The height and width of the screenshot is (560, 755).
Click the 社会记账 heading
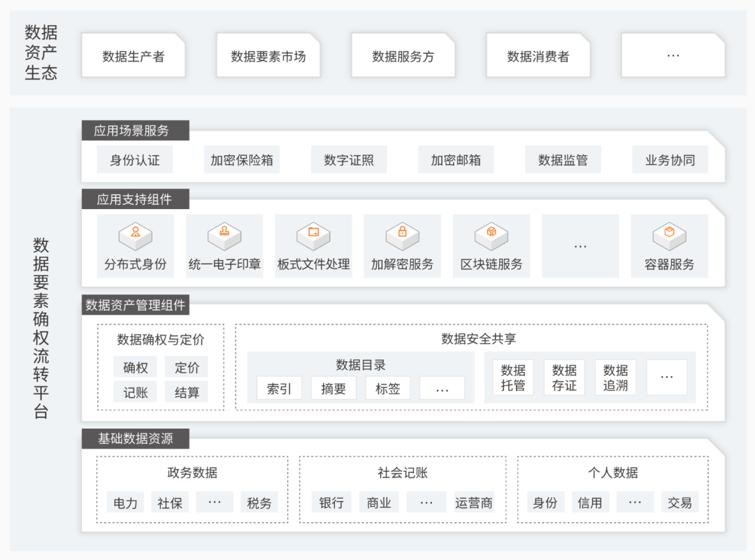[x=403, y=473]
